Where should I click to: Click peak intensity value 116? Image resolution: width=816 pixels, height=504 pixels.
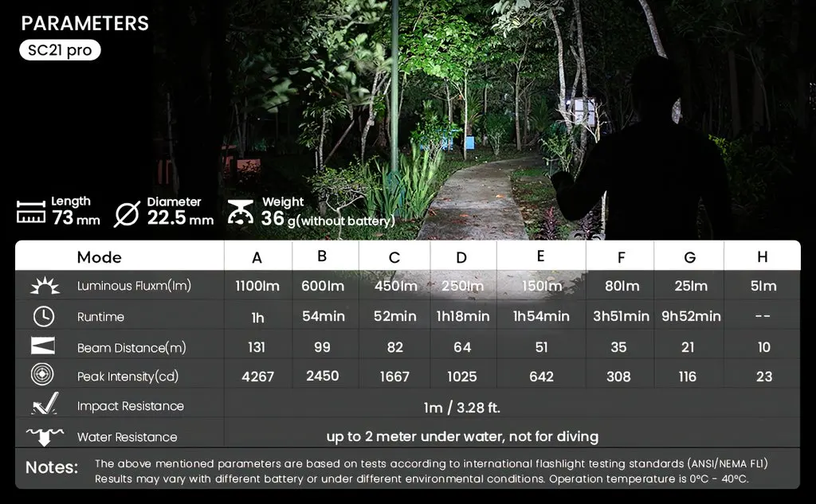click(688, 377)
